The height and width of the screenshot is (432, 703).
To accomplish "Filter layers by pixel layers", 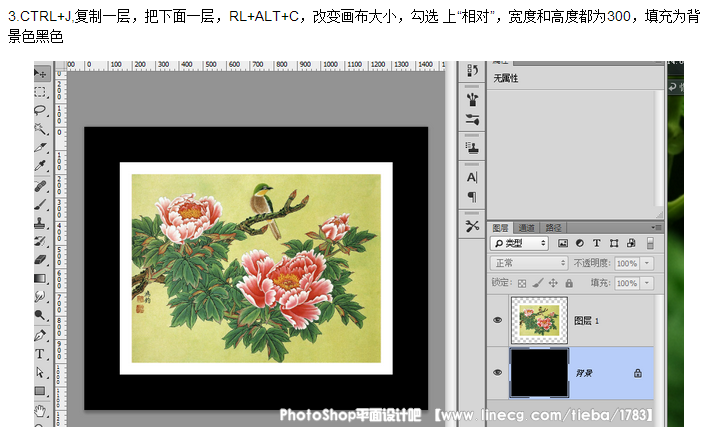I will pyautogui.click(x=563, y=243).
